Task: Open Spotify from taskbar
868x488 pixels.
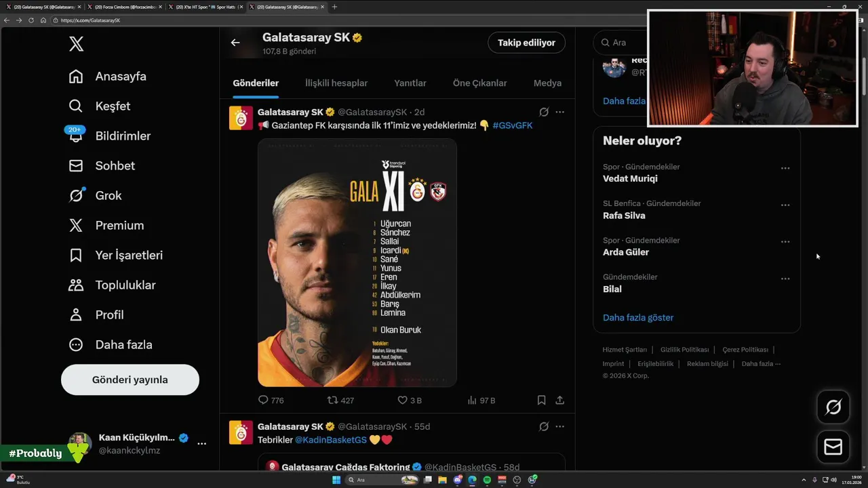Action: tap(487, 480)
